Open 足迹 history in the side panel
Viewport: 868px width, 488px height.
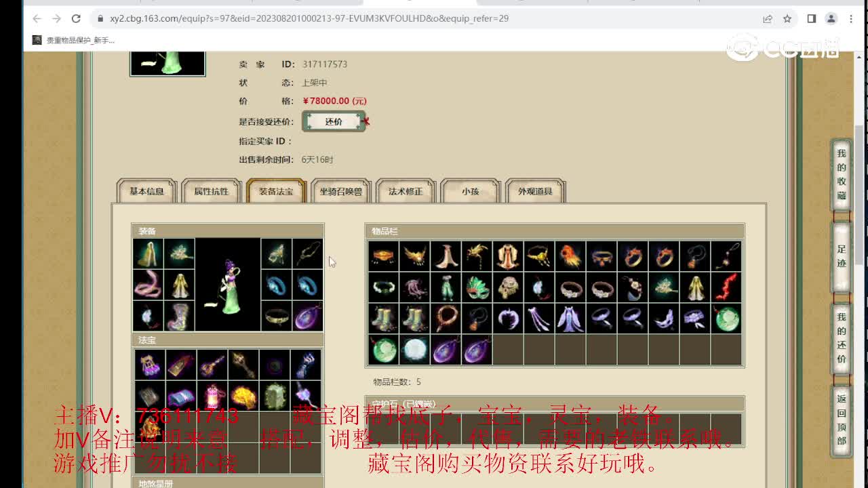pyautogui.click(x=841, y=256)
